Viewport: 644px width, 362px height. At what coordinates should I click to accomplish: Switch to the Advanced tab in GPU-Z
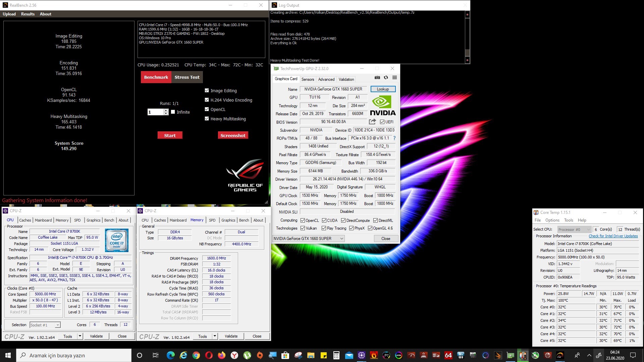click(326, 79)
